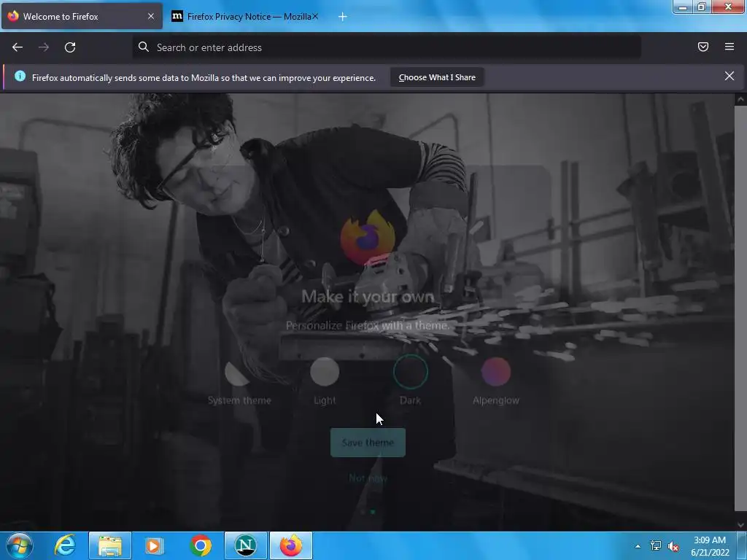This screenshot has width=747, height=560.
Task: Open Netscape Navigator from taskbar
Action: click(246, 545)
